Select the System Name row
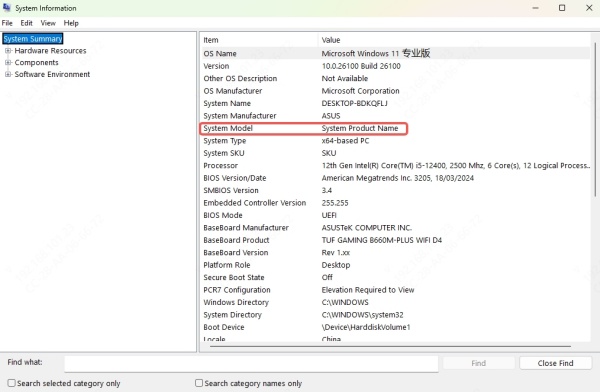600x392 pixels. pos(396,103)
